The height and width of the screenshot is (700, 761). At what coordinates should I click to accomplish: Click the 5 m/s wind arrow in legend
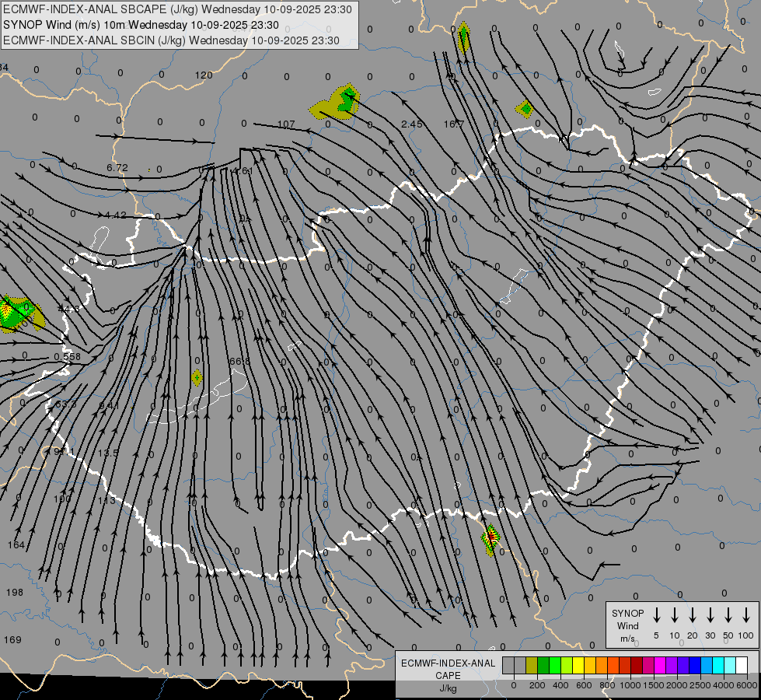(x=656, y=615)
